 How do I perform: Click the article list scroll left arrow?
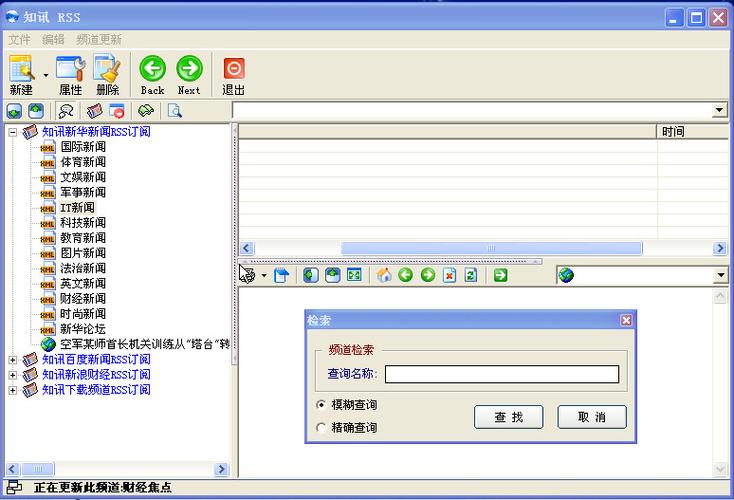[x=247, y=248]
